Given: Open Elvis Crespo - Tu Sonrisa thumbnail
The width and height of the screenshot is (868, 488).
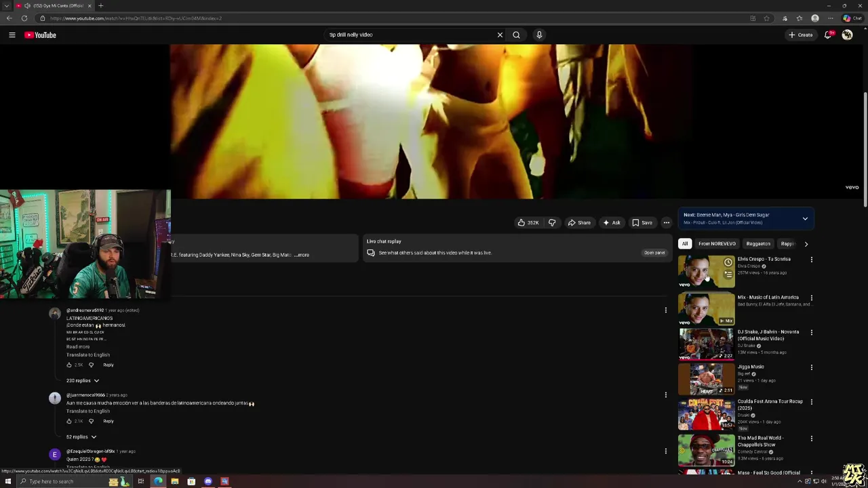Looking at the screenshot, I should tap(707, 271).
